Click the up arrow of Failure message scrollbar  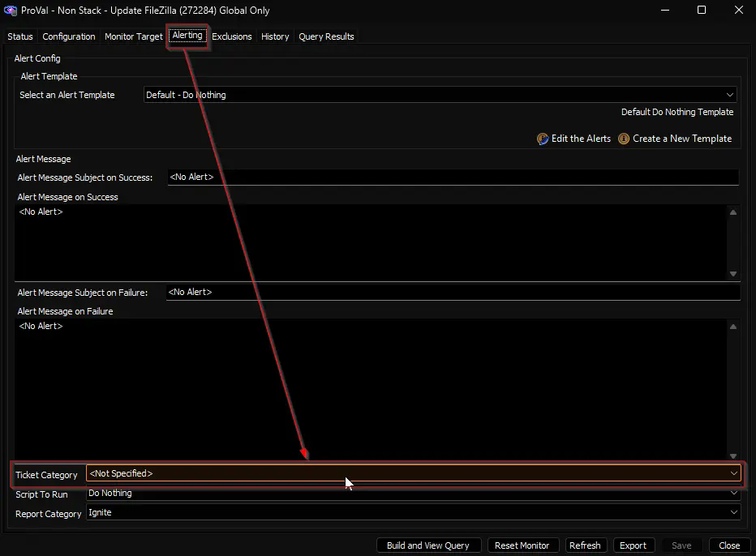click(x=733, y=327)
